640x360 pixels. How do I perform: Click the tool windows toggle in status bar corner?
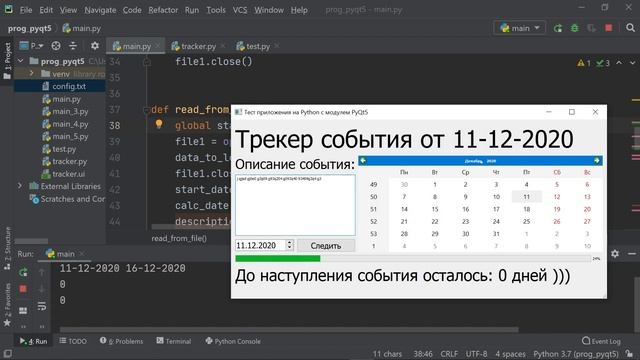(x=7, y=353)
